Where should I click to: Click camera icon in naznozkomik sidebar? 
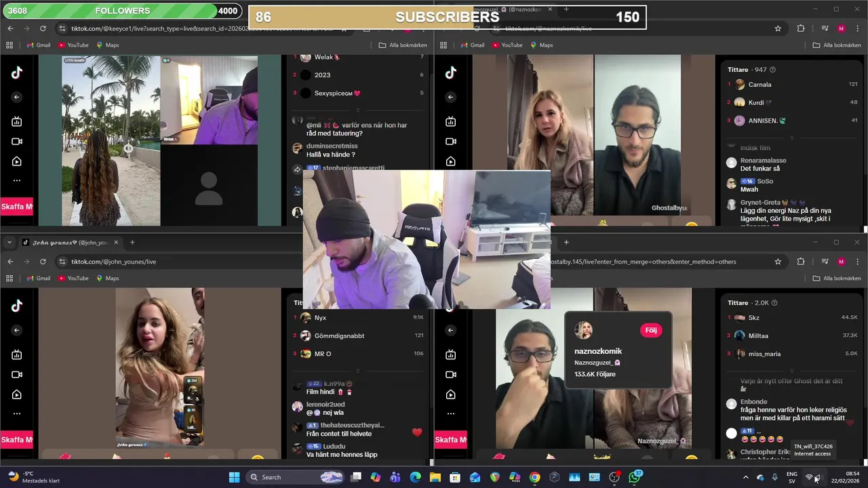pyautogui.click(x=451, y=141)
